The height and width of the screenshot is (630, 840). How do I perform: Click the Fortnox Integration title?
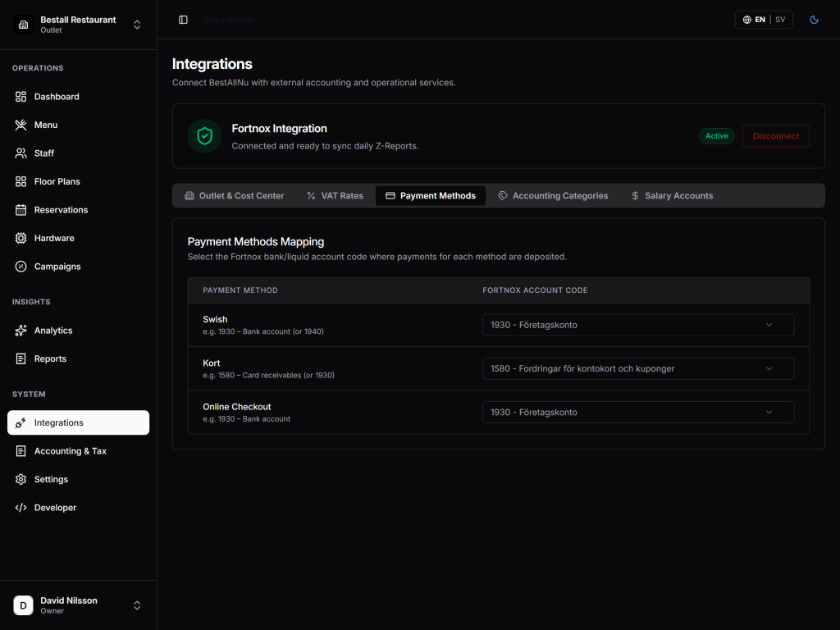(x=279, y=129)
